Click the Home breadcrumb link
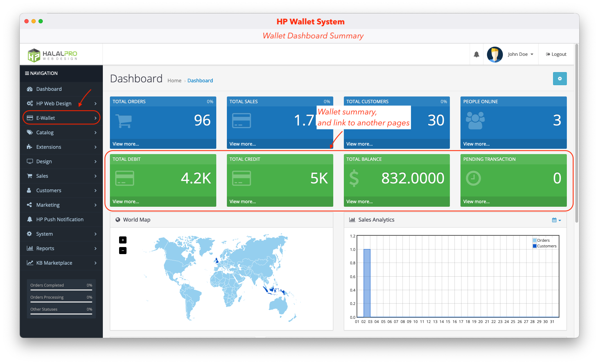Image resolution: width=599 pixels, height=364 pixels. (x=174, y=81)
